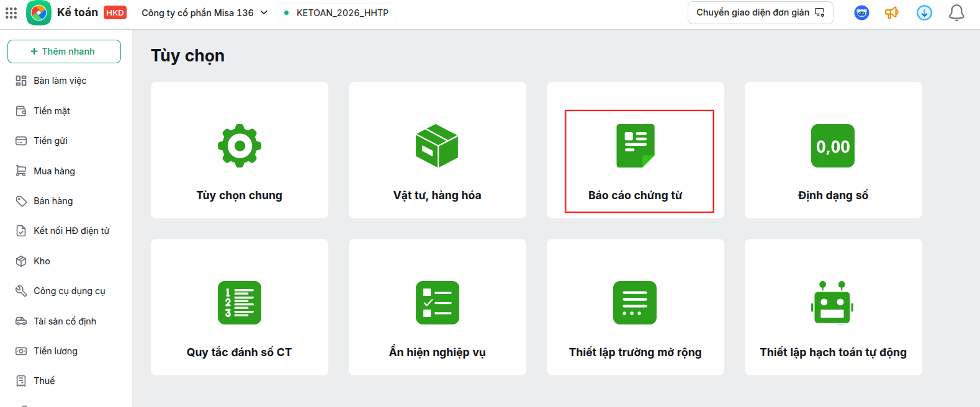Screen dimensions: 980x407
Task: Click the Quy tắc đánh số CT icon
Action: [x=240, y=303]
